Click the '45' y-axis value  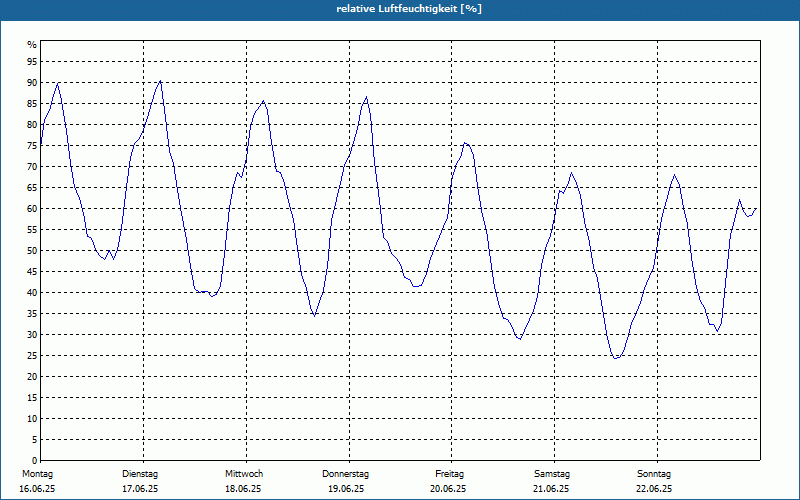[32, 271]
